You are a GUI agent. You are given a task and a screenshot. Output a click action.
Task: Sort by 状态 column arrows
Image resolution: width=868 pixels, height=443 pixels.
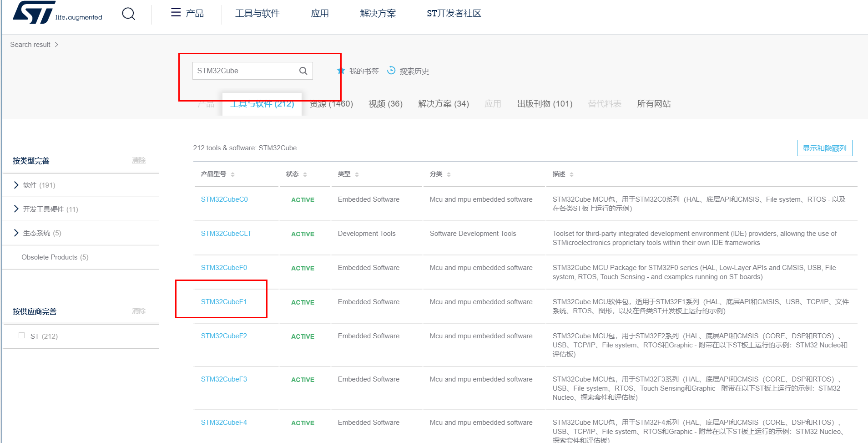tap(305, 174)
